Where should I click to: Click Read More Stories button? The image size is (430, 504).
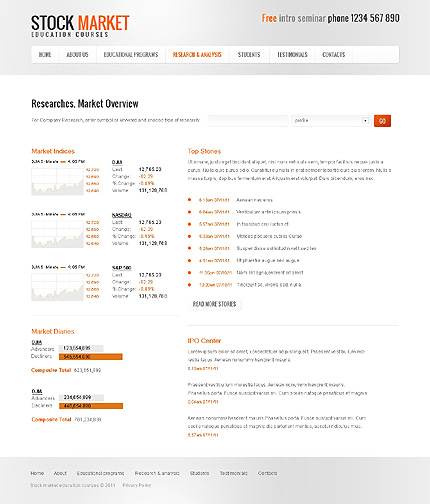click(214, 304)
